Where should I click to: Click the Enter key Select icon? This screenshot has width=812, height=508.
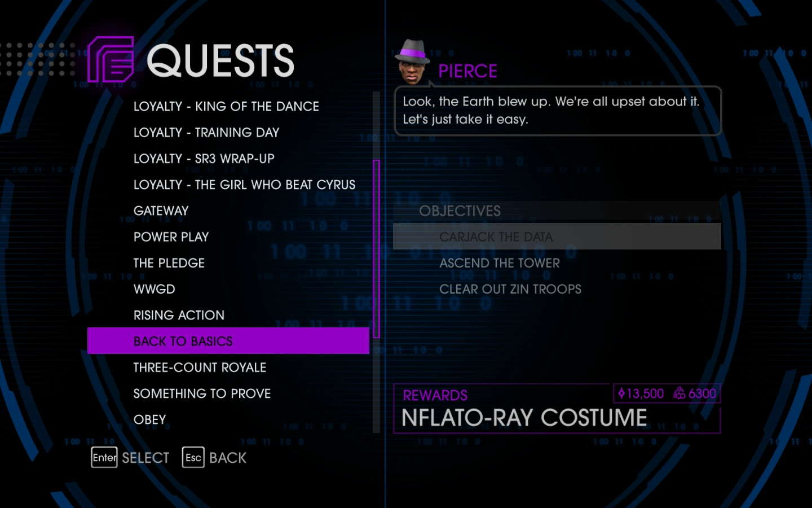104,457
